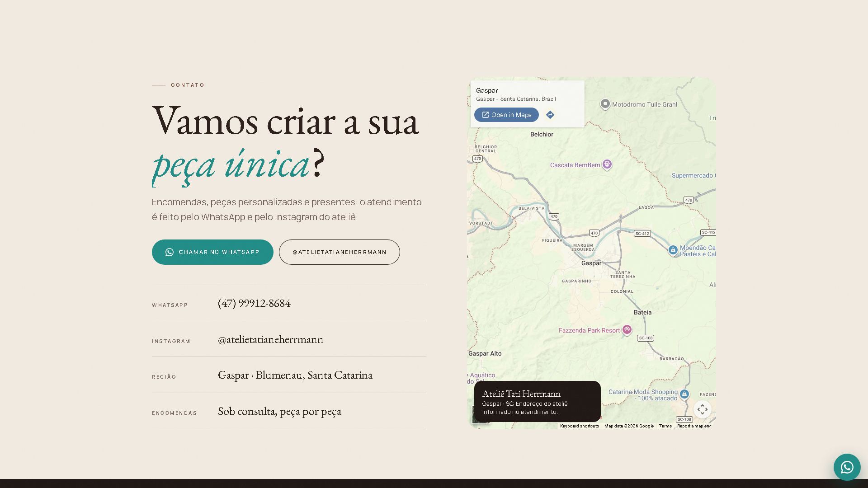The width and height of the screenshot is (868, 488).
Task: Click the CONTATO section label
Action: (x=188, y=85)
